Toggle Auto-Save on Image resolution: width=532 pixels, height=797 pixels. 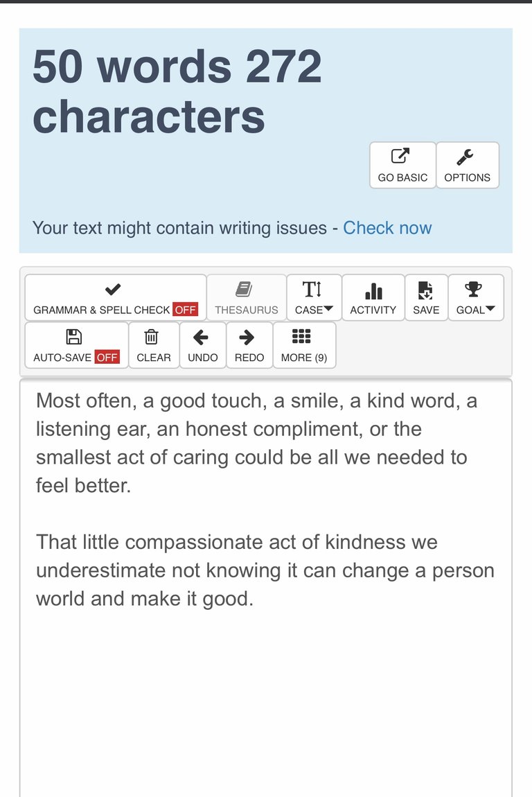click(x=76, y=345)
